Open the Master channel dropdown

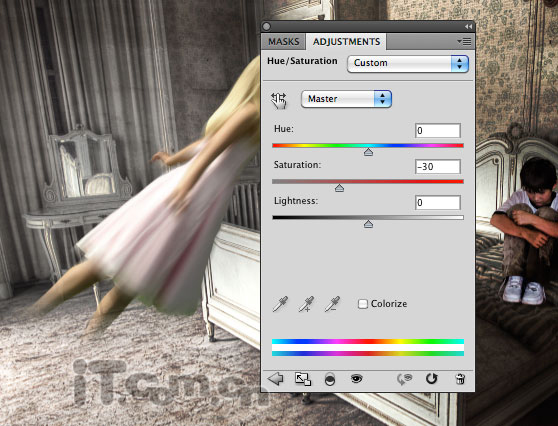(347, 99)
